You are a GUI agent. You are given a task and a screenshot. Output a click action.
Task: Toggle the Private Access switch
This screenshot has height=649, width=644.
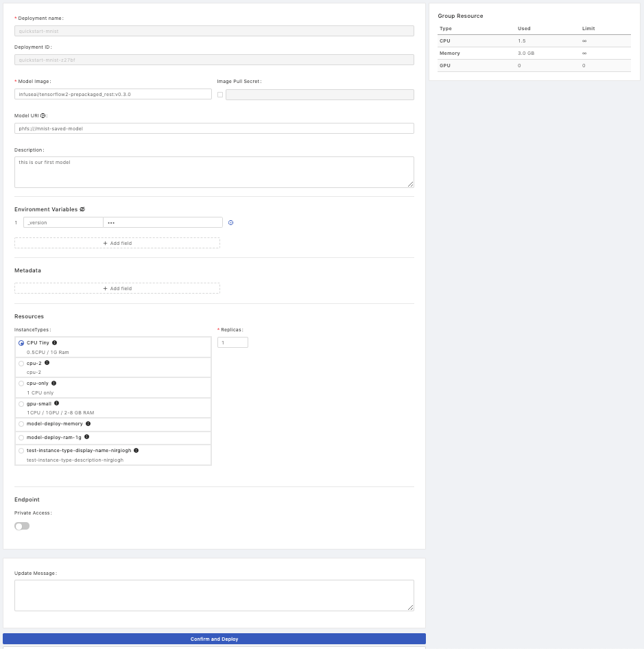22,526
